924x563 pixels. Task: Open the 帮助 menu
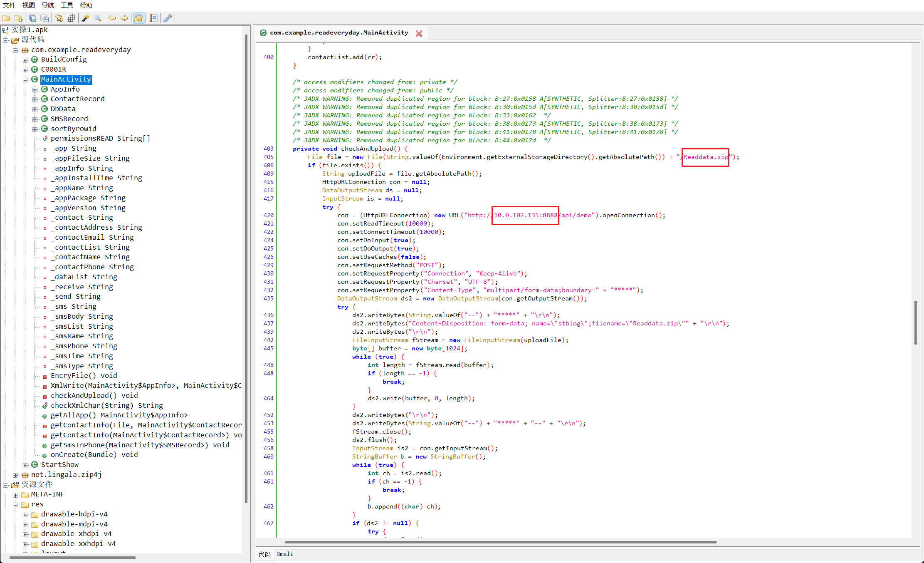coord(86,5)
